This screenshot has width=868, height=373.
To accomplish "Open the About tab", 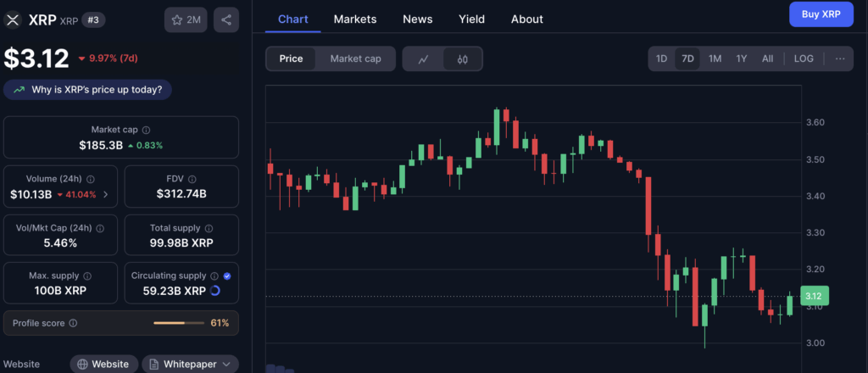I will click(527, 19).
